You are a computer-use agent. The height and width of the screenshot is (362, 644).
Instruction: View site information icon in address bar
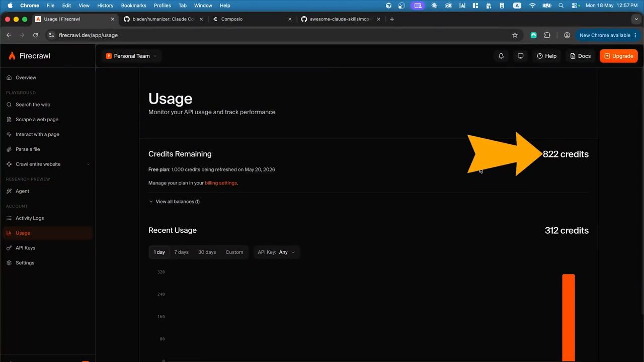tap(51, 35)
